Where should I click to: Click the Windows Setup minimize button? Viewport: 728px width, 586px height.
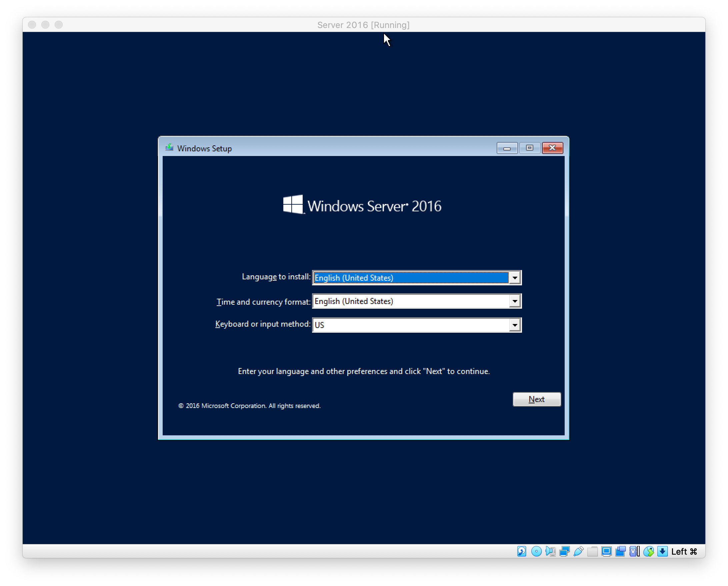pyautogui.click(x=506, y=148)
